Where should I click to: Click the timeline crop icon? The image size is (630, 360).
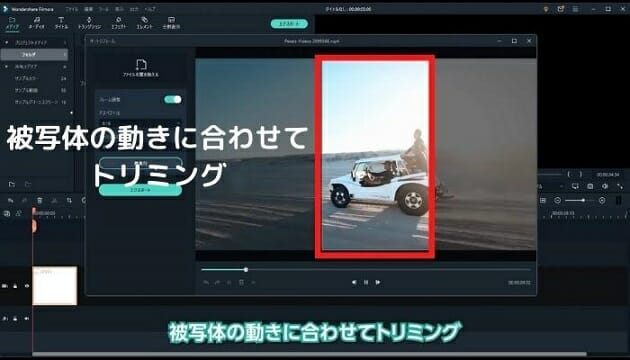click(x=69, y=200)
